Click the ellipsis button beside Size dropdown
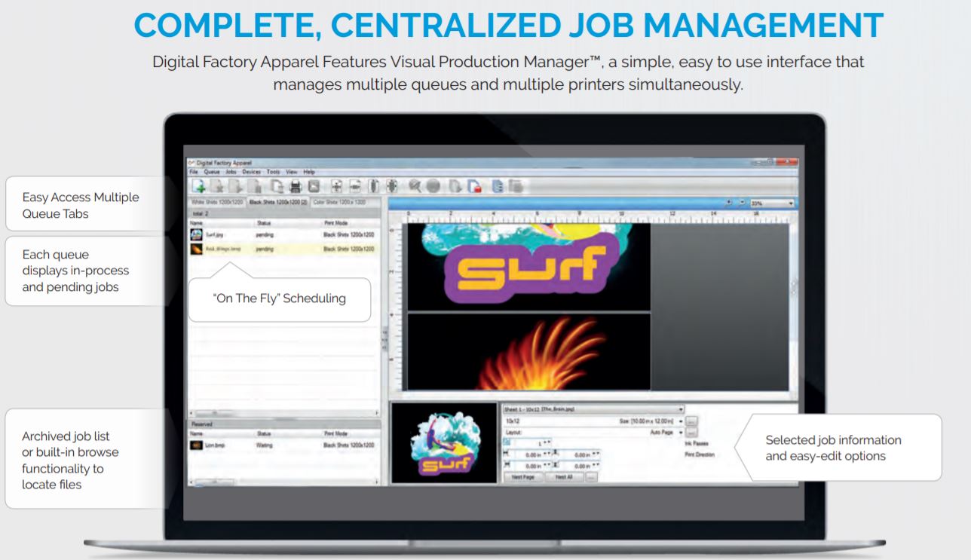 pos(691,421)
